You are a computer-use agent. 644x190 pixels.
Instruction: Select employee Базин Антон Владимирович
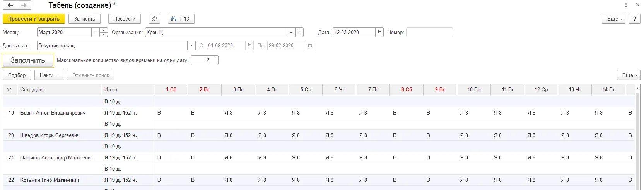(53, 113)
